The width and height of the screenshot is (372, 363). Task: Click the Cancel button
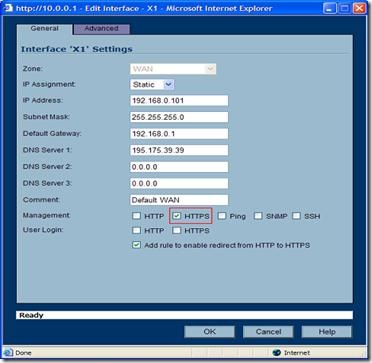268,332
